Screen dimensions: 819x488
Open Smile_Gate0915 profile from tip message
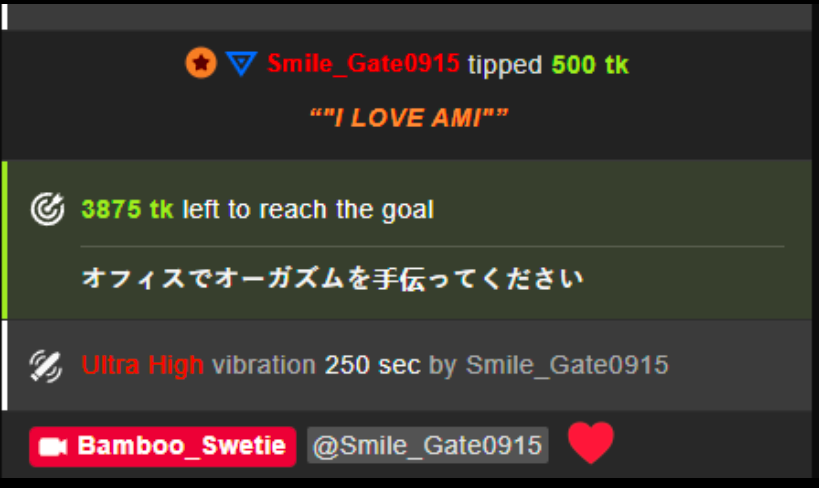click(364, 64)
